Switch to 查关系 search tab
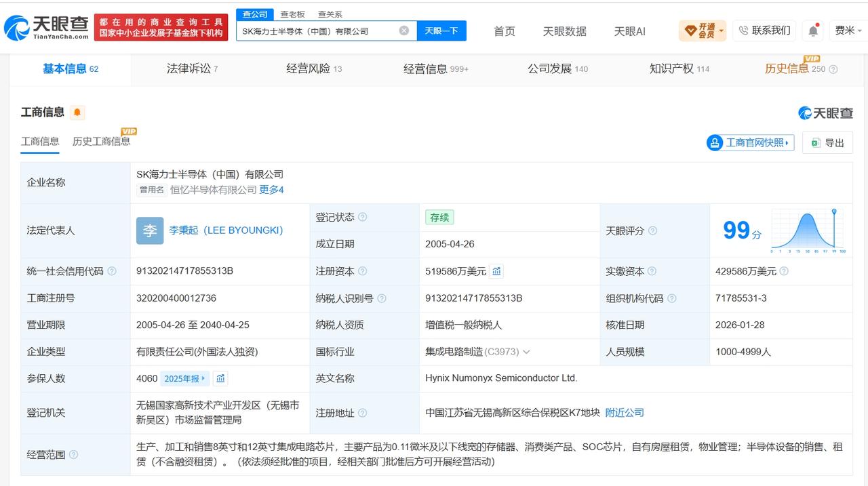 pyautogui.click(x=330, y=14)
